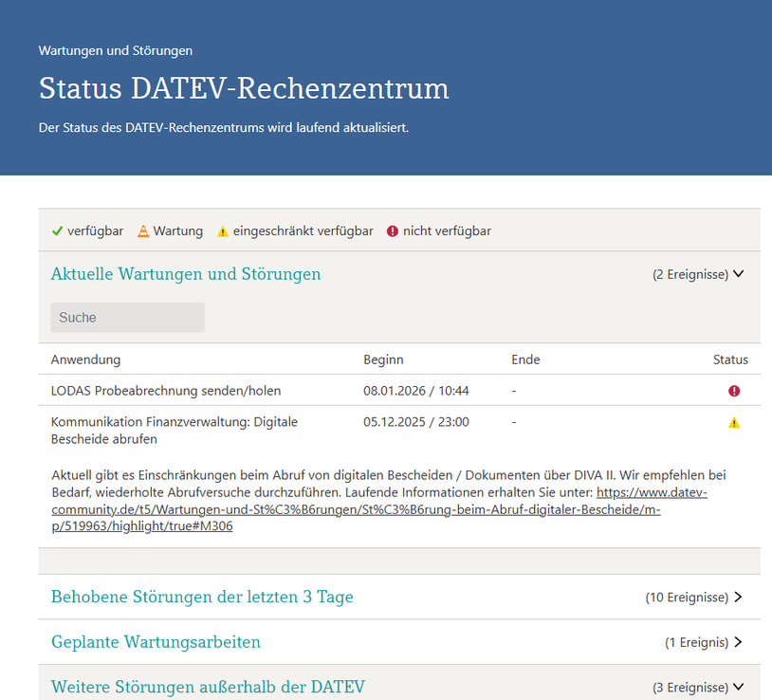Open the Wartungen und Störungen breadcrumb

pos(116,50)
